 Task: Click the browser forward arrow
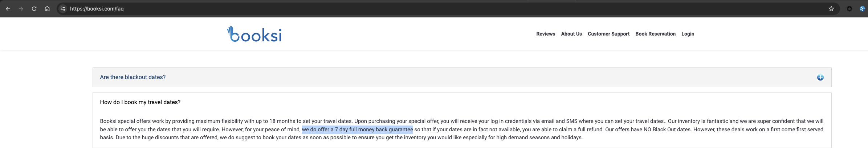(21, 9)
